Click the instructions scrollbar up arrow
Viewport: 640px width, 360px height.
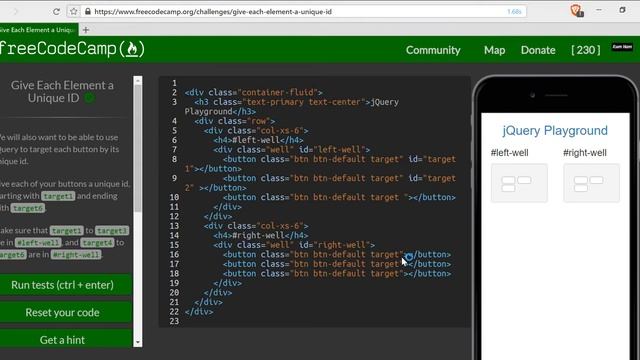[138, 81]
